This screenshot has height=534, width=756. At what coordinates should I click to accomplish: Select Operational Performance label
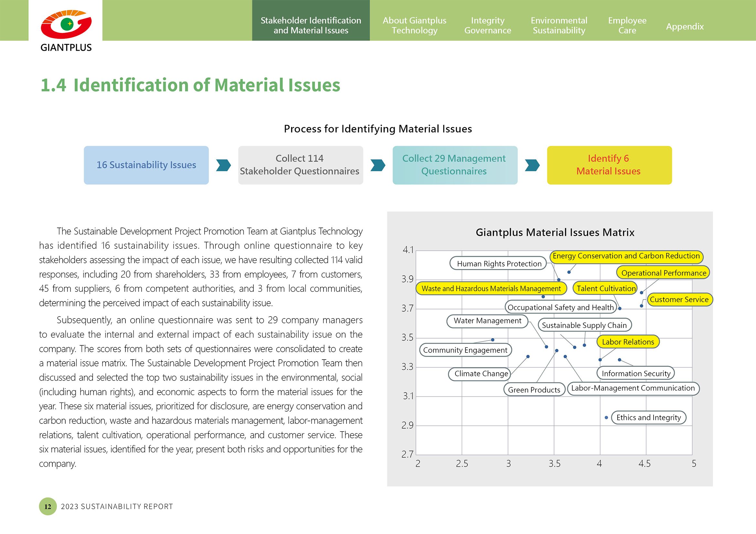click(x=663, y=273)
